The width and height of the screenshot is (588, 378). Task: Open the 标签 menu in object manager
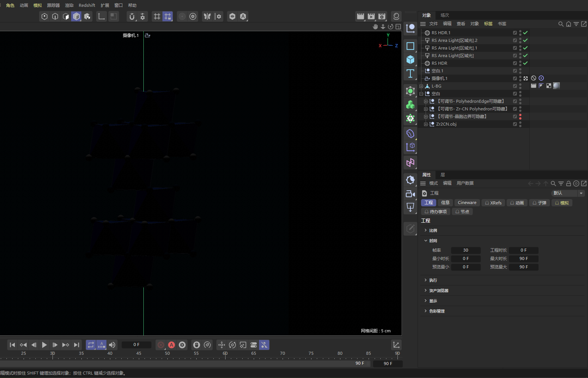tap(488, 24)
